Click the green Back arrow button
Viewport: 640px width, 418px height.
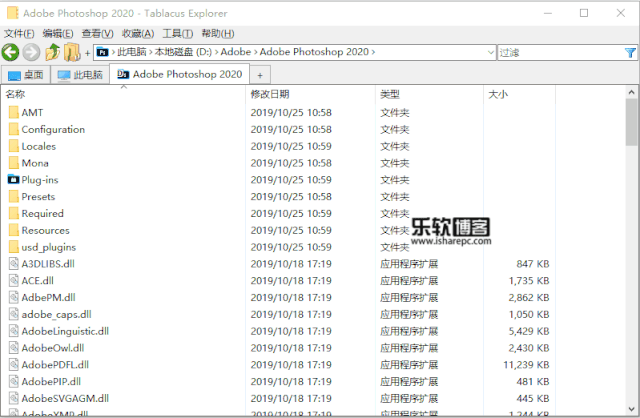(10, 53)
